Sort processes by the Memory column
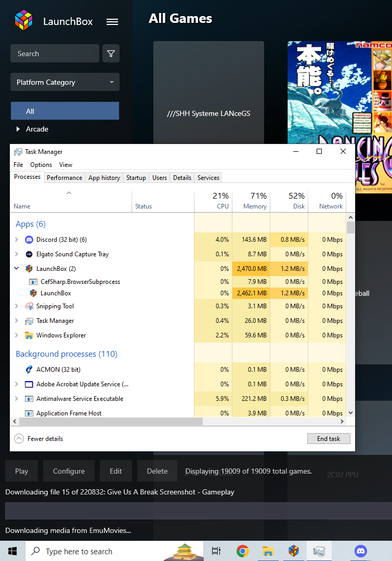The width and height of the screenshot is (392, 561). 251,201
